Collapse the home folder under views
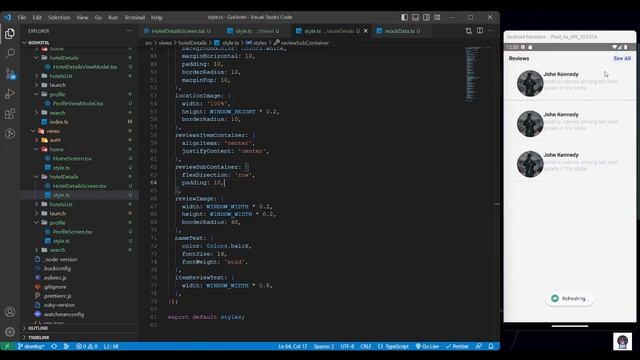Screen dimensions: 640x360 (x=56, y=149)
